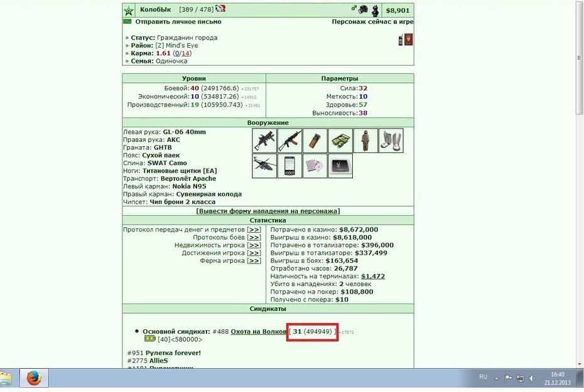Open the Рулетка forever! syndicate
The image size is (584, 392).
pyautogui.click(x=173, y=353)
